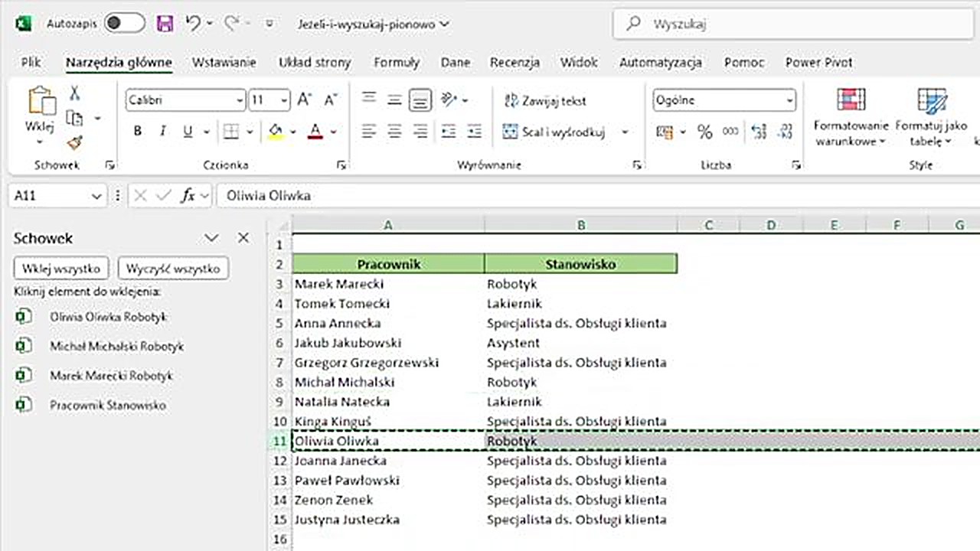Screen dimensions: 980x551
Task: Increase font size with larger A icon
Action: click(x=304, y=99)
